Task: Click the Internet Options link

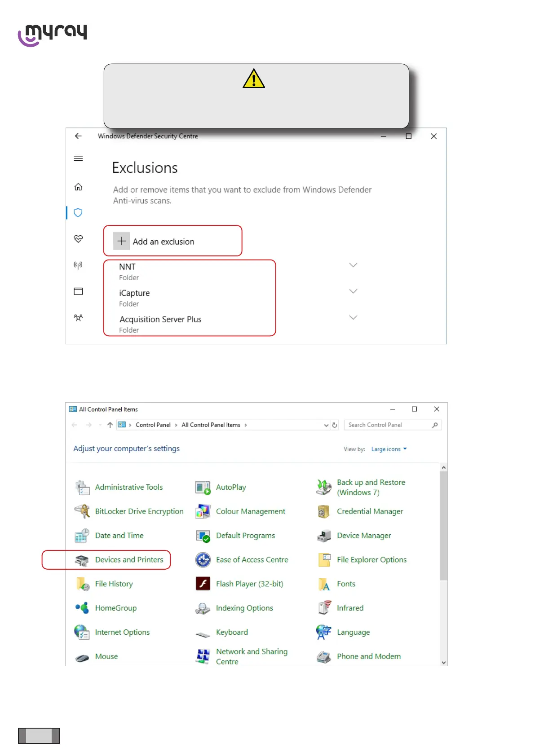Action: tap(122, 632)
